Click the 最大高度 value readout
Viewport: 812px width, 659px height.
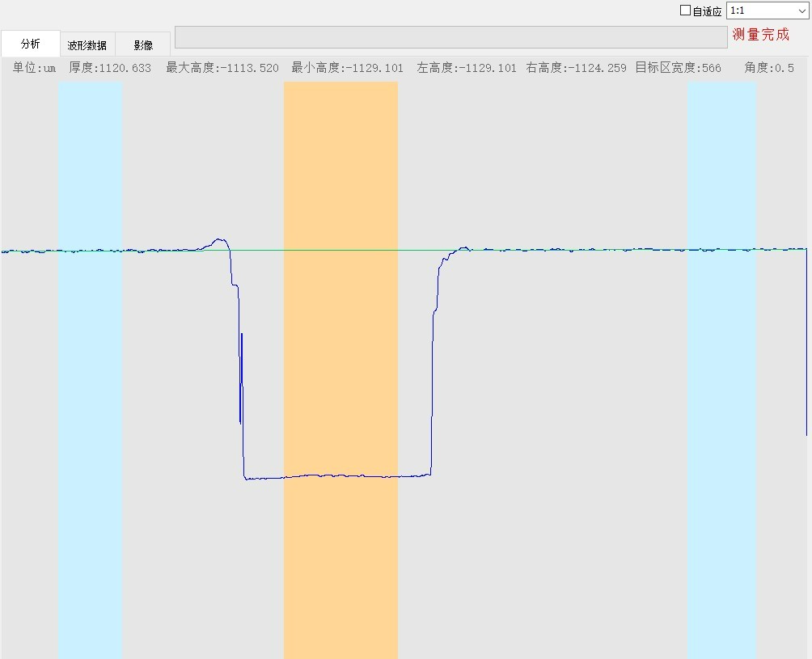point(222,68)
